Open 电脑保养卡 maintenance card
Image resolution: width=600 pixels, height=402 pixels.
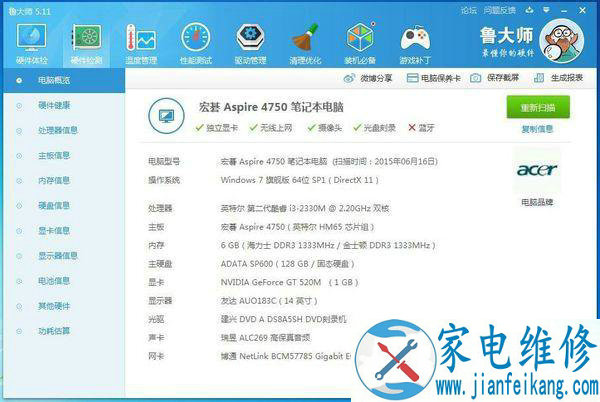(x=434, y=78)
